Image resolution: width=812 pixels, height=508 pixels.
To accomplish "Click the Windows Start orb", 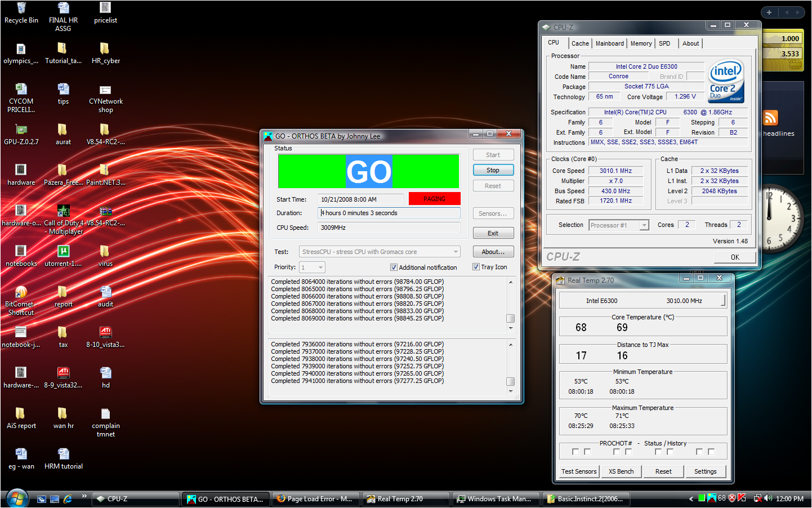I will [x=16, y=498].
